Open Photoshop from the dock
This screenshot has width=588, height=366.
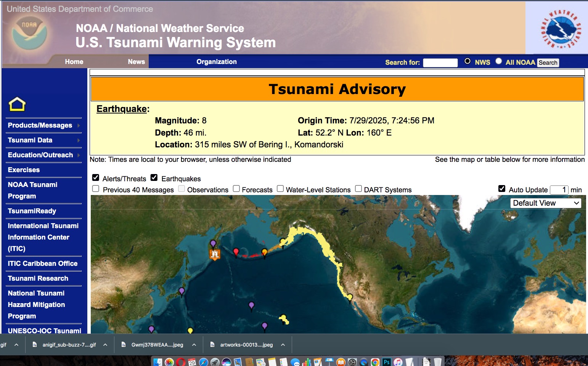pos(387,362)
